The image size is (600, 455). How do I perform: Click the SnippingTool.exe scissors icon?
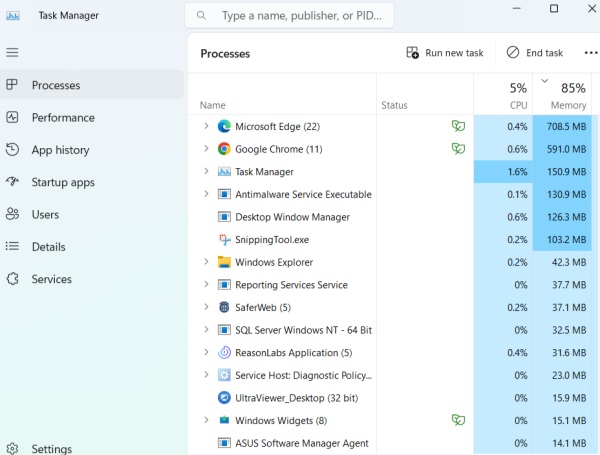[x=224, y=240]
